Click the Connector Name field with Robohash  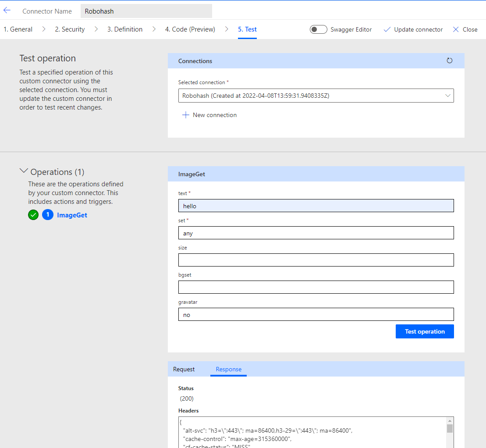pyautogui.click(x=146, y=11)
